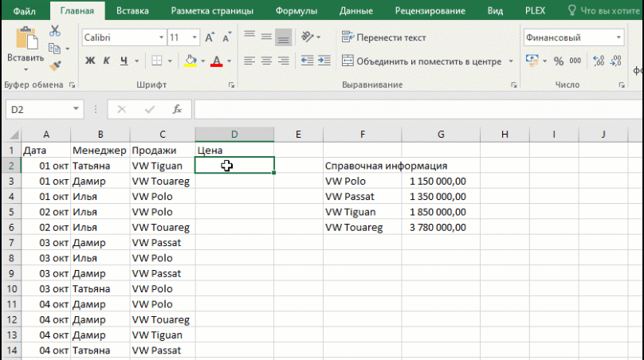Increase indent icon
644x360 pixels.
(x=324, y=61)
